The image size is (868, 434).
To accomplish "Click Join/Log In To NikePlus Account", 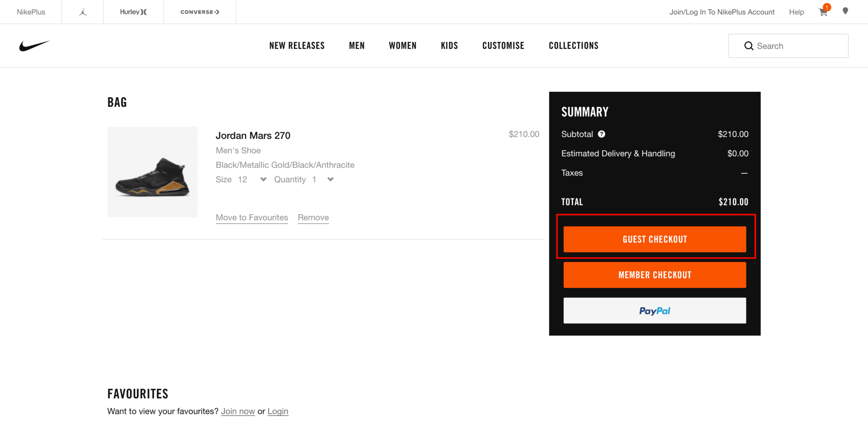I will pyautogui.click(x=722, y=12).
